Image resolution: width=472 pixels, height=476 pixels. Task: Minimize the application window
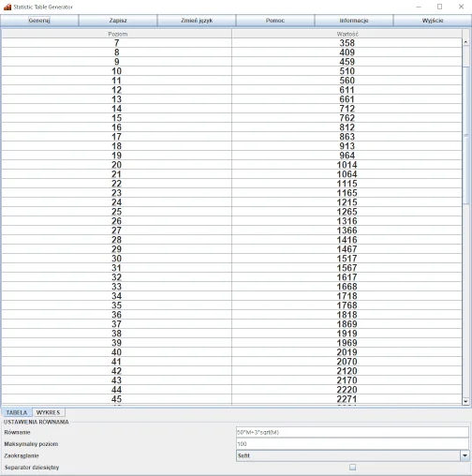tap(419, 7)
